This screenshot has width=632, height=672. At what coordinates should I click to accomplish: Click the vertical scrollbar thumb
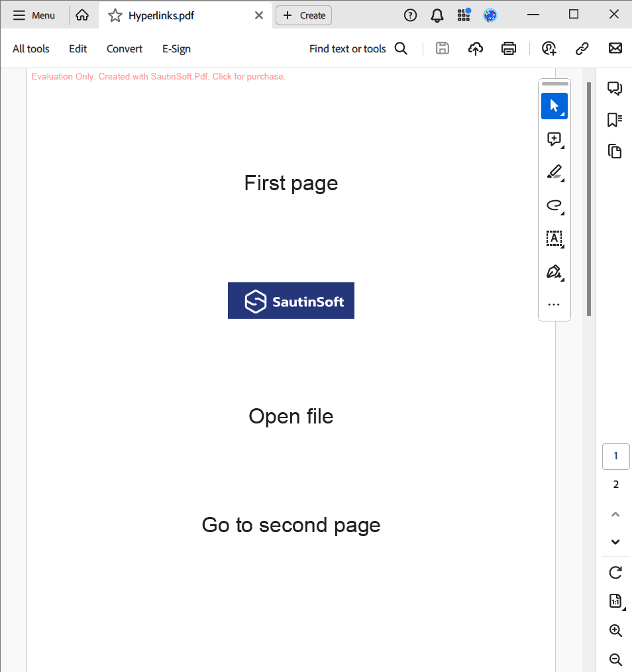pyautogui.click(x=589, y=199)
